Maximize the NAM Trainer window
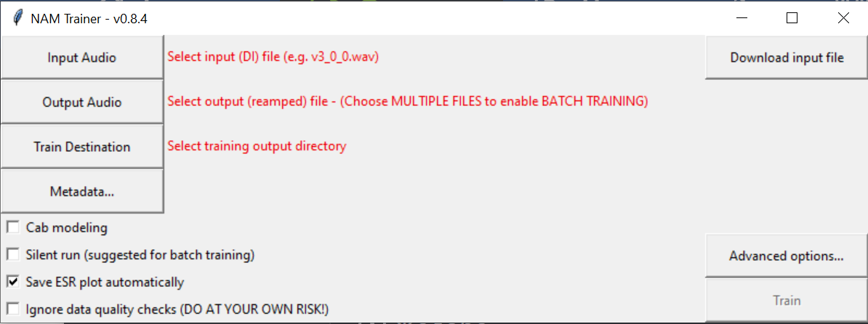Screen dimensions: 868x324 [x=792, y=19]
